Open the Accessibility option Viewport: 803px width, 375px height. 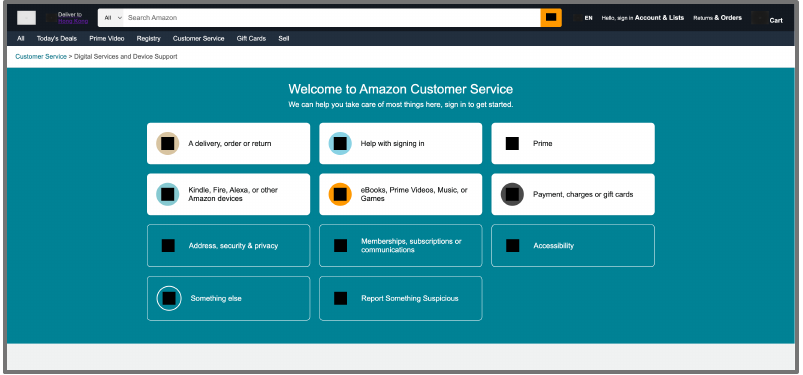coord(573,245)
